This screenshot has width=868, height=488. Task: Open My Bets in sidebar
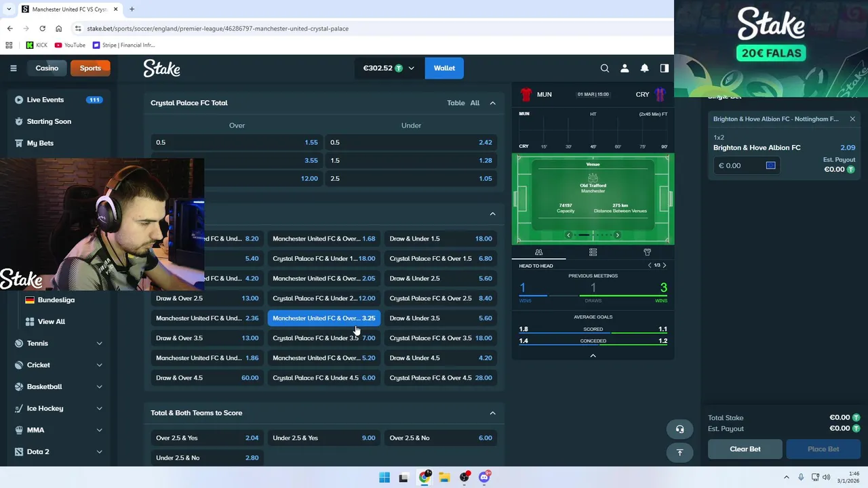40,143
